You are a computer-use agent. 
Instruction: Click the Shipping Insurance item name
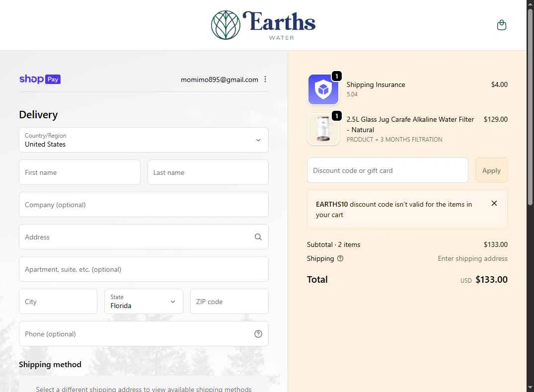376,84
